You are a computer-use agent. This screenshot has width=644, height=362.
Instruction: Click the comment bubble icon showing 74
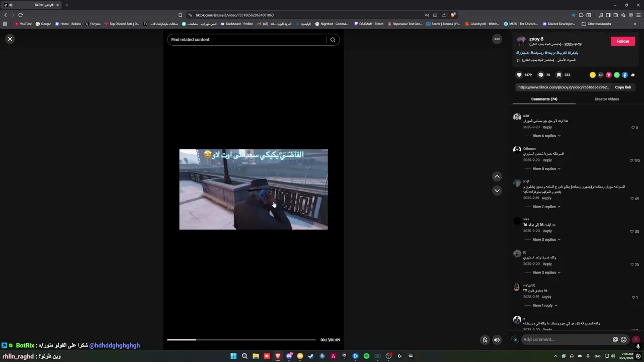pyautogui.click(x=541, y=75)
